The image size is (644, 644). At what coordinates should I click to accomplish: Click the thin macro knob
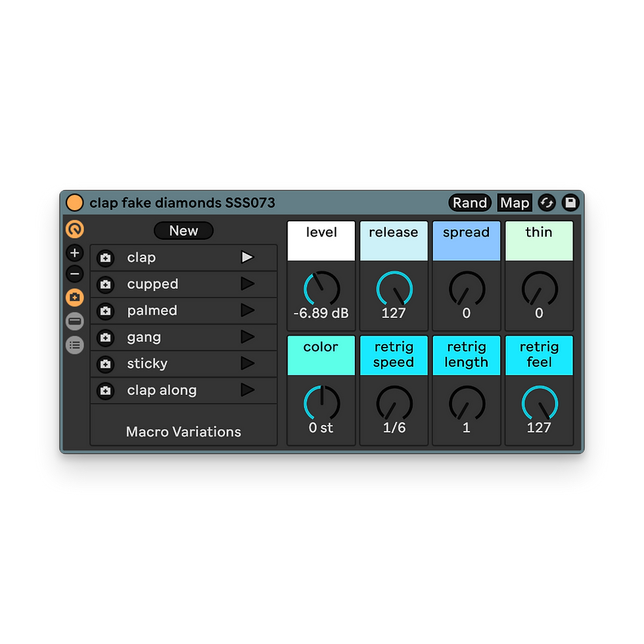[540, 288]
